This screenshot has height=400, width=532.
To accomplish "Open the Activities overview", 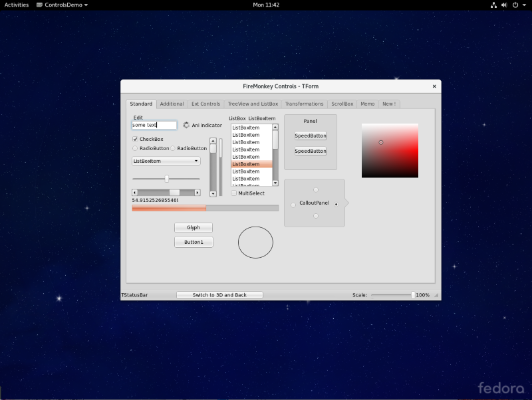I will [16, 5].
